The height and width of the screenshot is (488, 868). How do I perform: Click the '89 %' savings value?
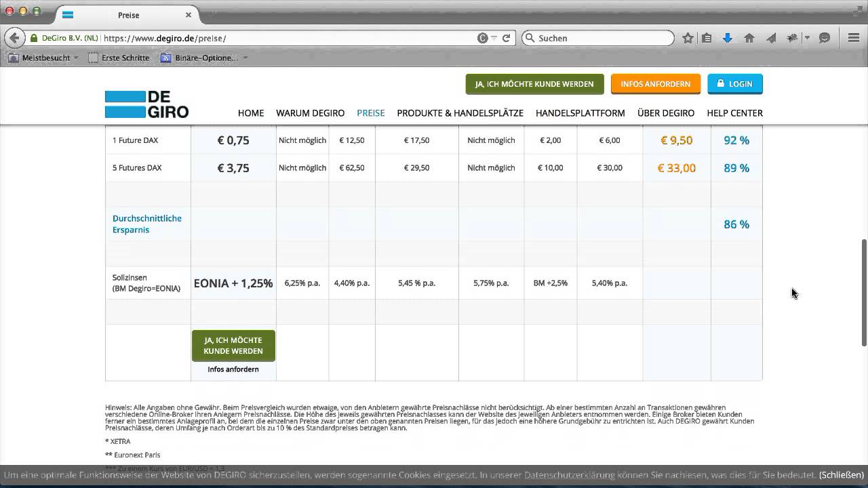click(x=736, y=168)
